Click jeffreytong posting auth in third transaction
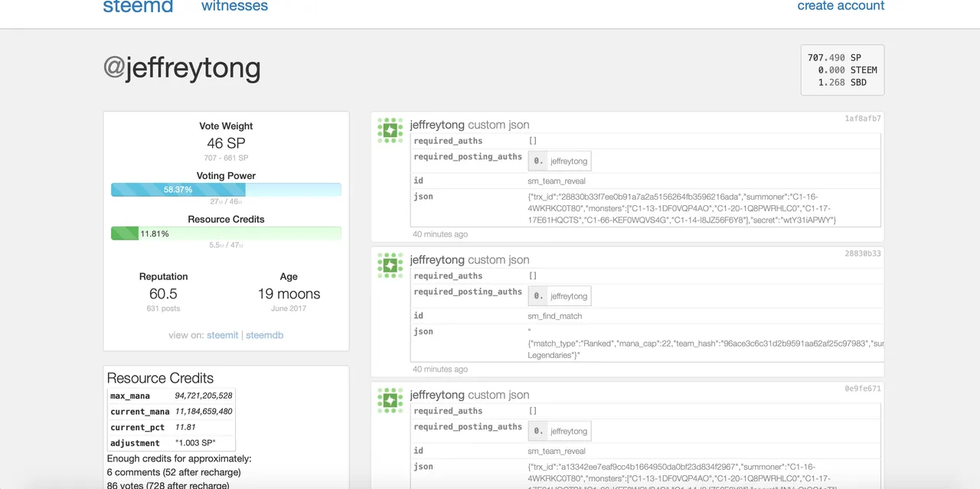Screen dimensions: 980x489 [x=569, y=432]
